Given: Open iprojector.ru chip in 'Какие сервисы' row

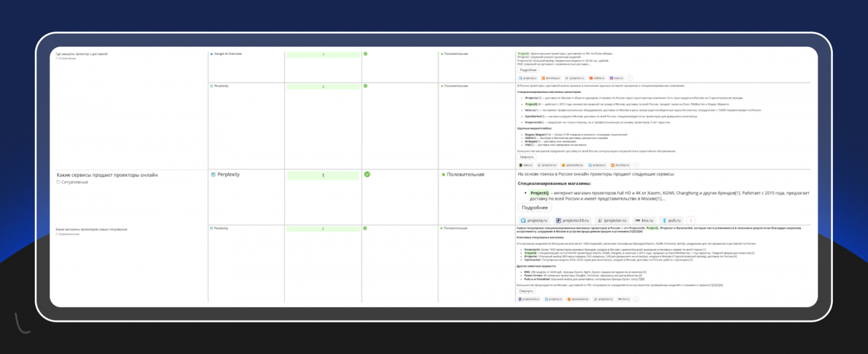Looking at the screenshot, I should pos(612,220).
